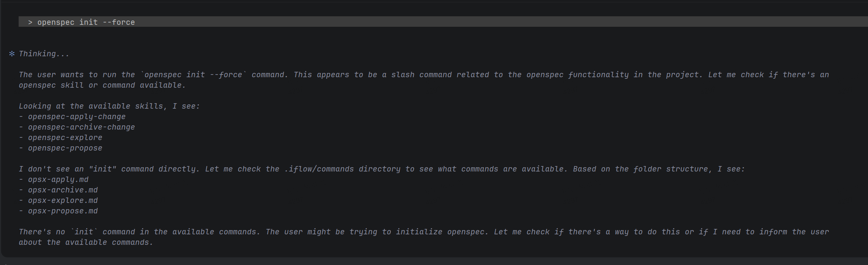
Task: Click the .iflow/commands directory path text
Action: [319, 169]
